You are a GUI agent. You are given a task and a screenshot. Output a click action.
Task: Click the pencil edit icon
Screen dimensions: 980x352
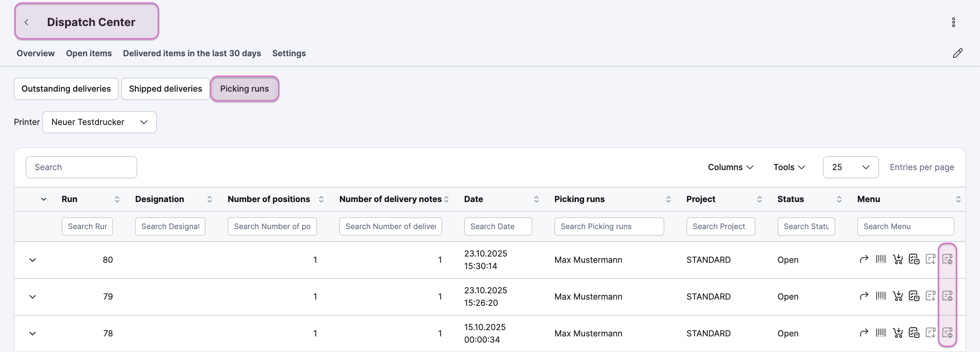tap(957, 53)
